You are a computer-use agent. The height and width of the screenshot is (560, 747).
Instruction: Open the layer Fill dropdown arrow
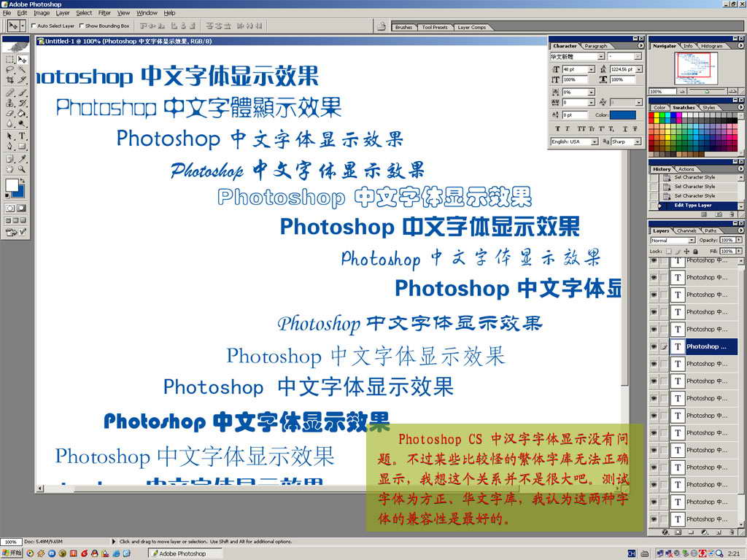pos(738,251)
